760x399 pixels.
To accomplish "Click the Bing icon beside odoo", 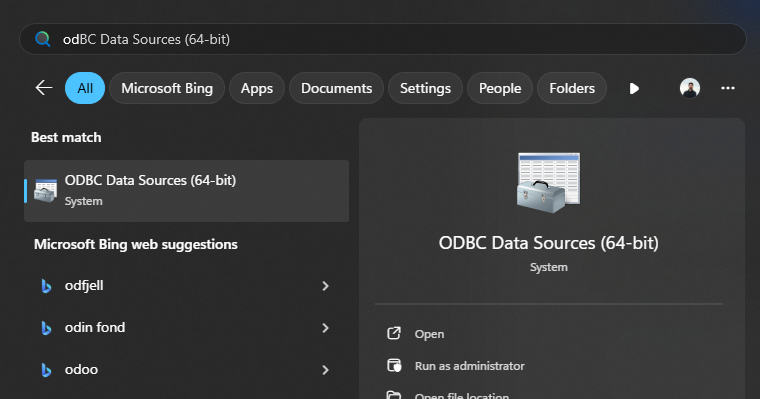I will pos(46,370).
